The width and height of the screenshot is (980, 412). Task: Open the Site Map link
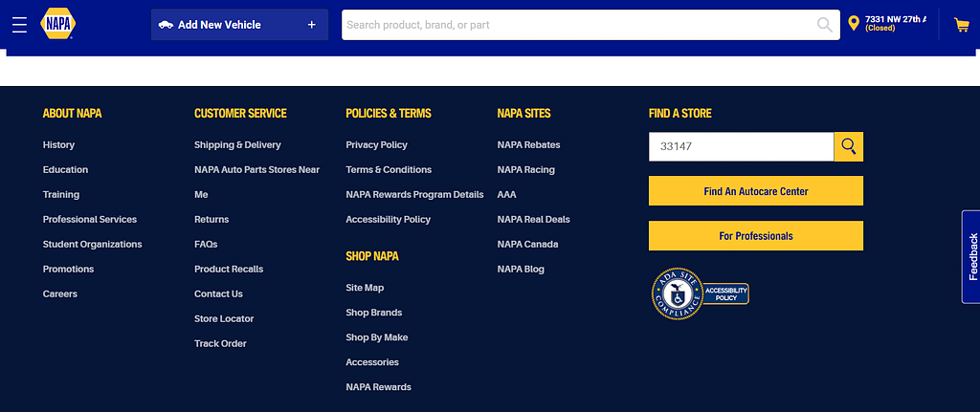pos(365,288)
